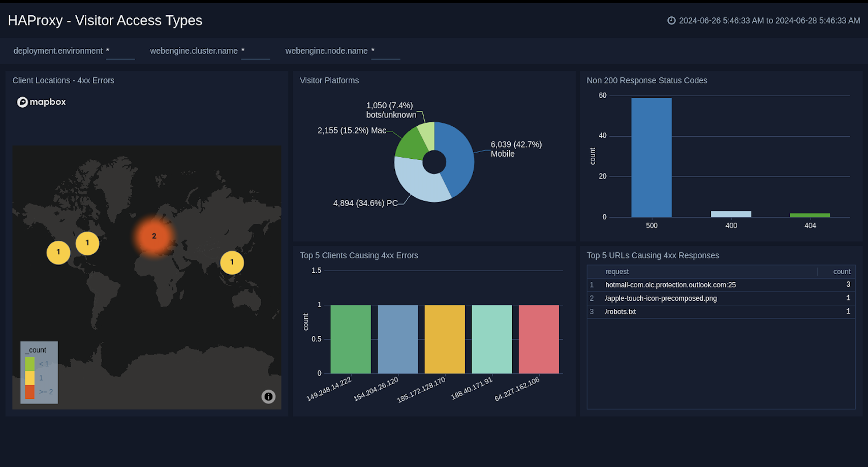
Task: Open the deployment.environment filter field
Action: pos(120,51)
